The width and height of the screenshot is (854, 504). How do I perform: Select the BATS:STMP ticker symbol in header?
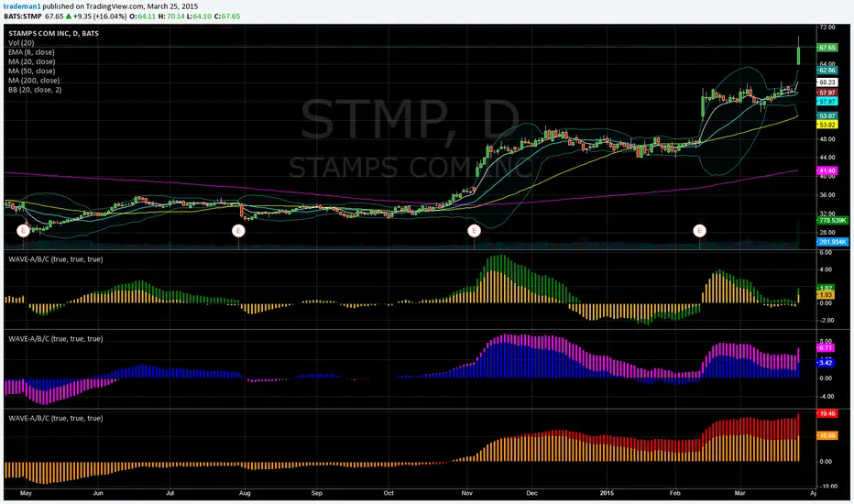tap(23, 16)
